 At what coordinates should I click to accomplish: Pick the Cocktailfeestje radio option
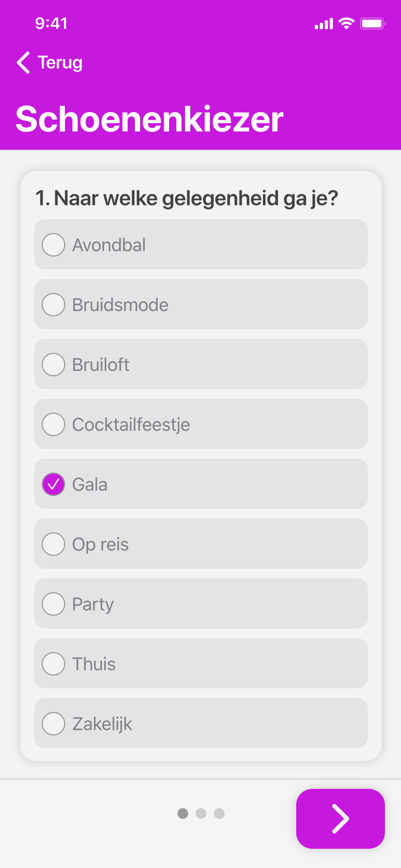pyautogui.click(x=53, y=424)
